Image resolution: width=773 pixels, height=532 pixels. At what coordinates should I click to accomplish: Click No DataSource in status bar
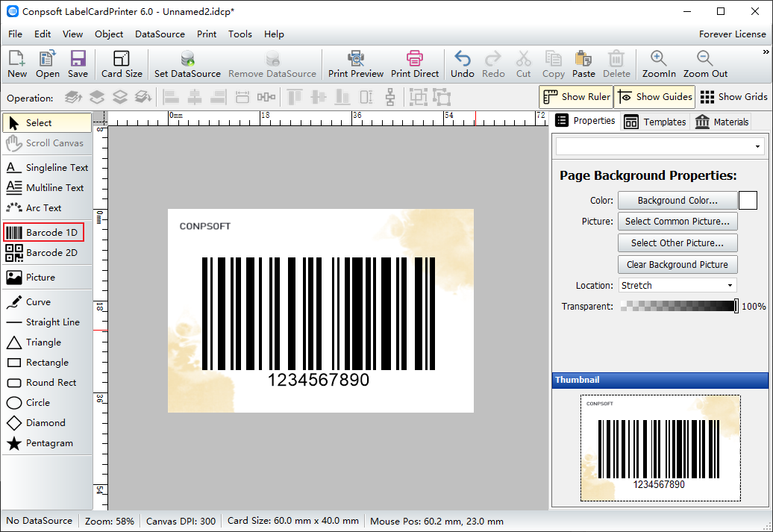coord(40,521)
